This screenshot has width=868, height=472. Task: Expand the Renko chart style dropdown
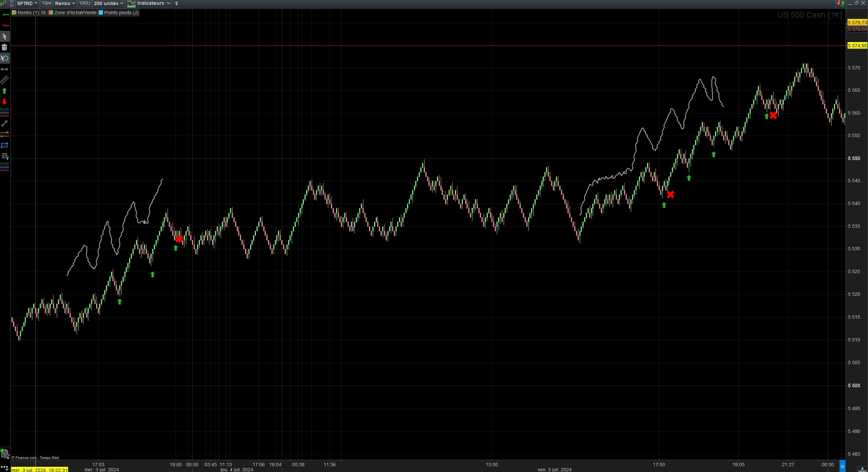65,3
